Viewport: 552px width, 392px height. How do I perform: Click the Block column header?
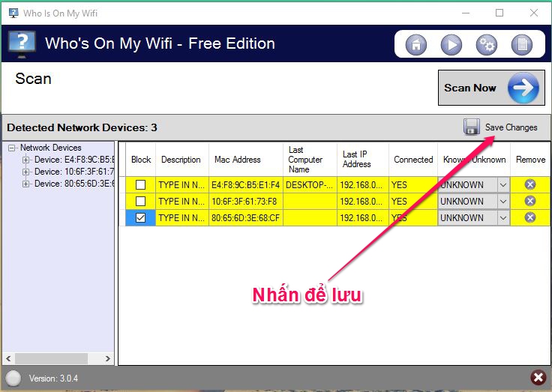pos(141,160)
